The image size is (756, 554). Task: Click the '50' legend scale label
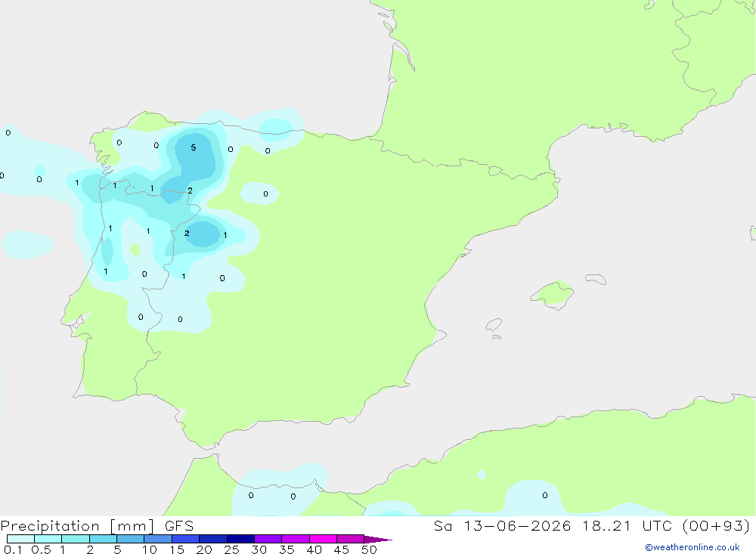click(369, 549)
